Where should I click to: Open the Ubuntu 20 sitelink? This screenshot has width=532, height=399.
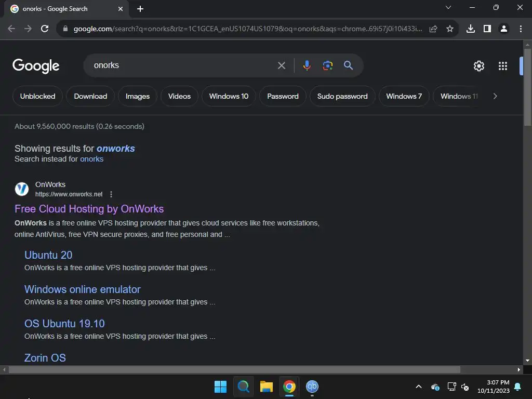point(48,255)
